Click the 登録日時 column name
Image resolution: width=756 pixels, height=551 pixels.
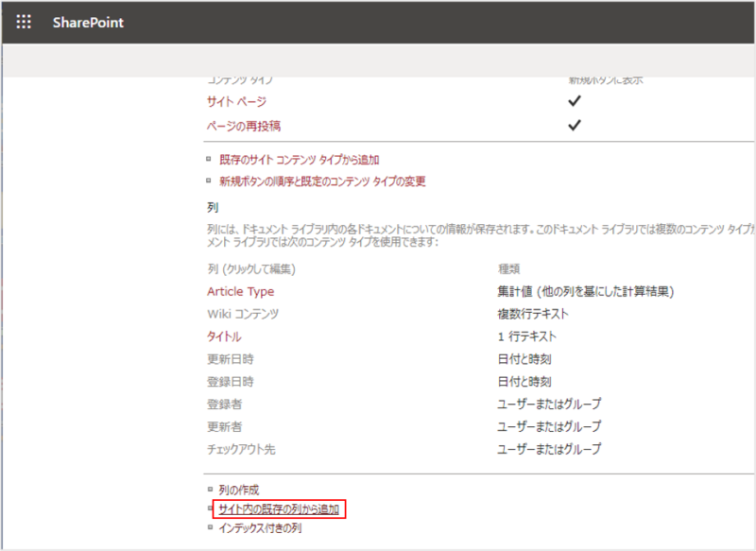[230, 382]
